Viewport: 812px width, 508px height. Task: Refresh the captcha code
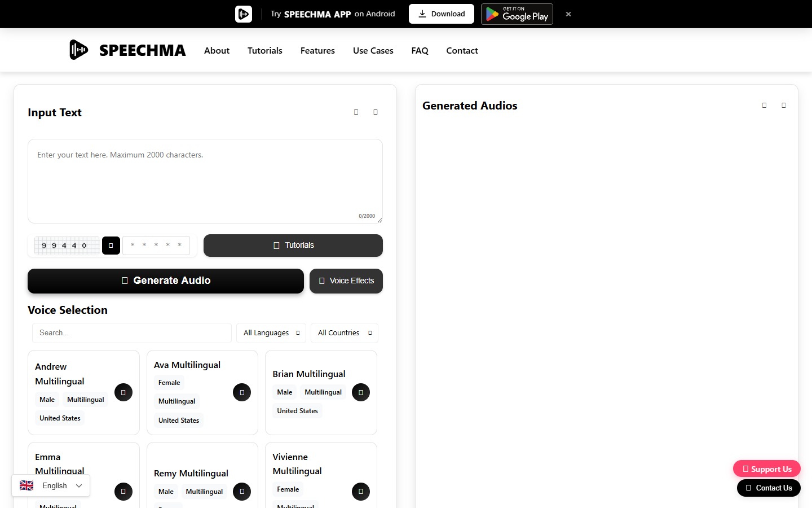pos(111,246)
